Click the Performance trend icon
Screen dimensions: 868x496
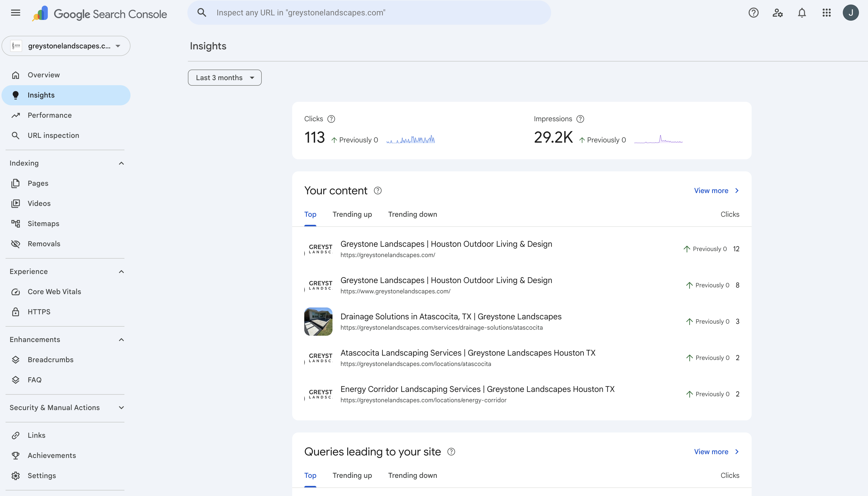pyautogui.click(x=16, y=115)
